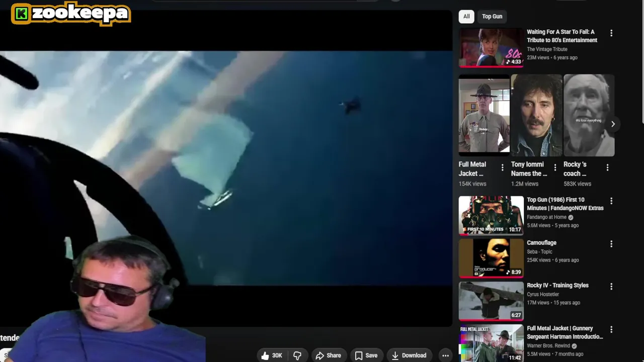
Task: Open the Waiting For A Star To Fall title
Action: point(562,36)
